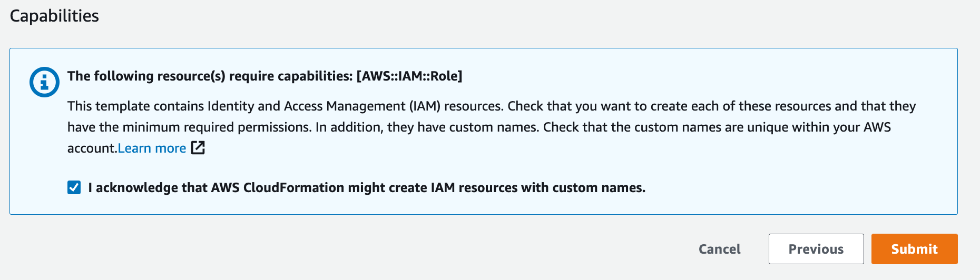Uncheck the IAM custom names acknowledgement checkbox
980x280 pixels.
[x=74, y=187]
